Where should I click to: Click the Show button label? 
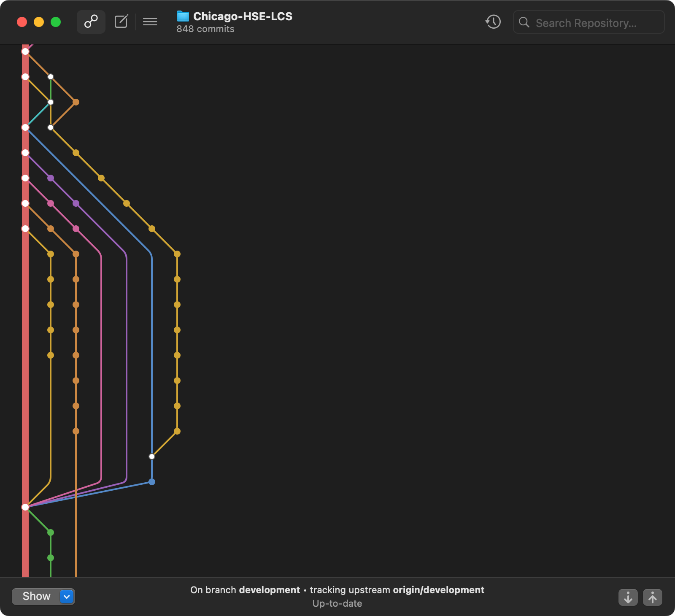click(x=36, y=596)
